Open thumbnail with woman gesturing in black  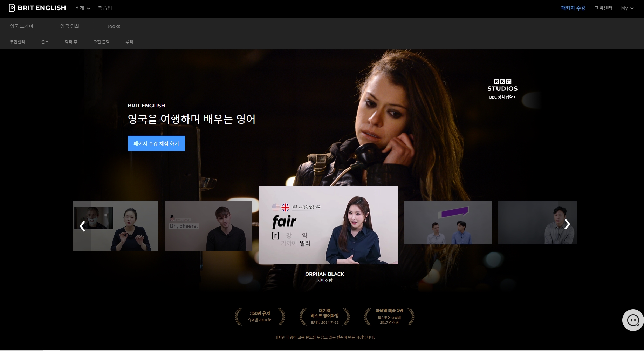click(x=115, y=226)
